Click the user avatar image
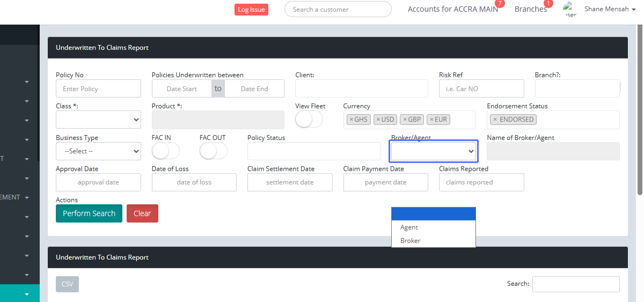The image size is (644, 302). (570, 9)
